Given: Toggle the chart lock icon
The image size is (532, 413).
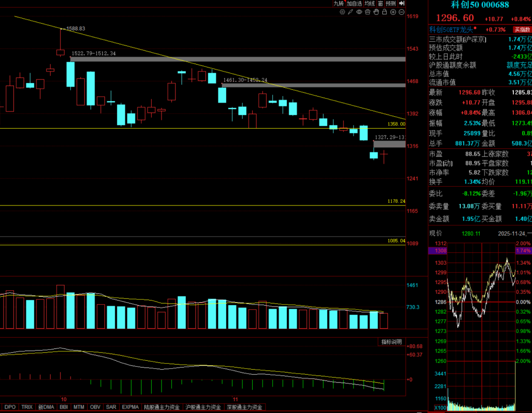Looking at the screenshot, I should click(384, 12).
